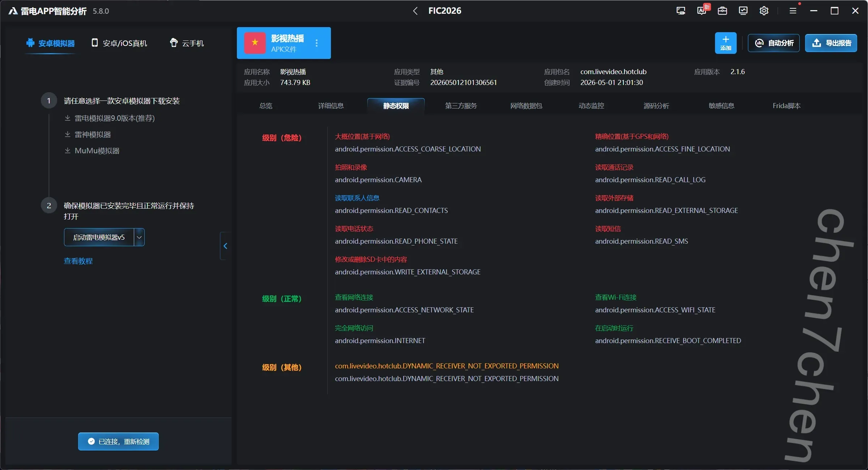
Task: Open the hamburger main menu
Action: click(793, 11)
